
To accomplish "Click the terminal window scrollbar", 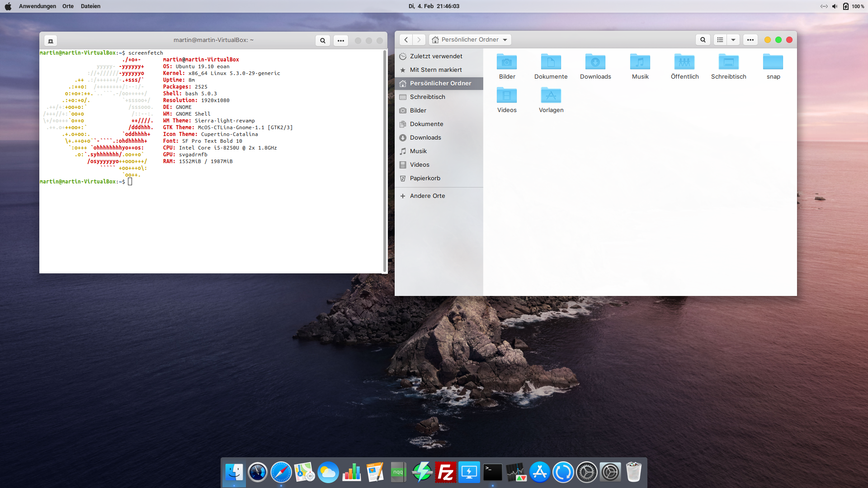I will [x=385, y=158].
